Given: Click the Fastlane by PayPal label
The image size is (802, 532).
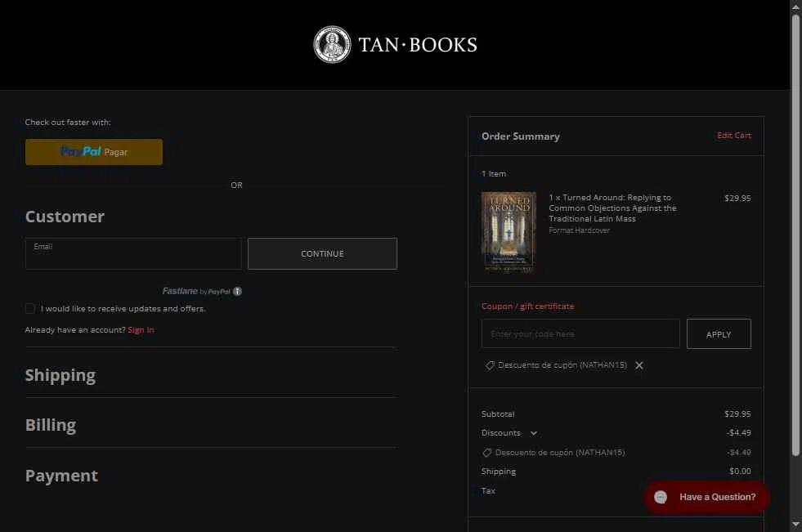Looking at the screenshot, I should pos(196,291).
